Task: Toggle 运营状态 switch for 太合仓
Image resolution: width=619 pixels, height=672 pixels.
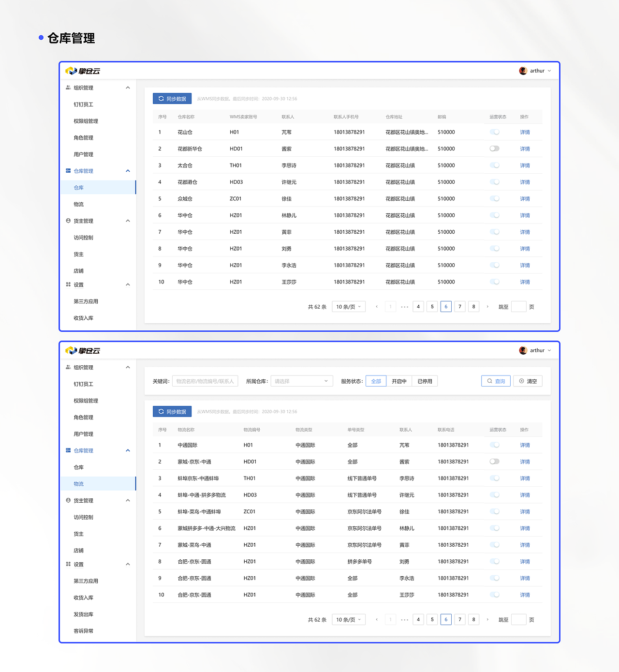Action: tap(494, 165)
